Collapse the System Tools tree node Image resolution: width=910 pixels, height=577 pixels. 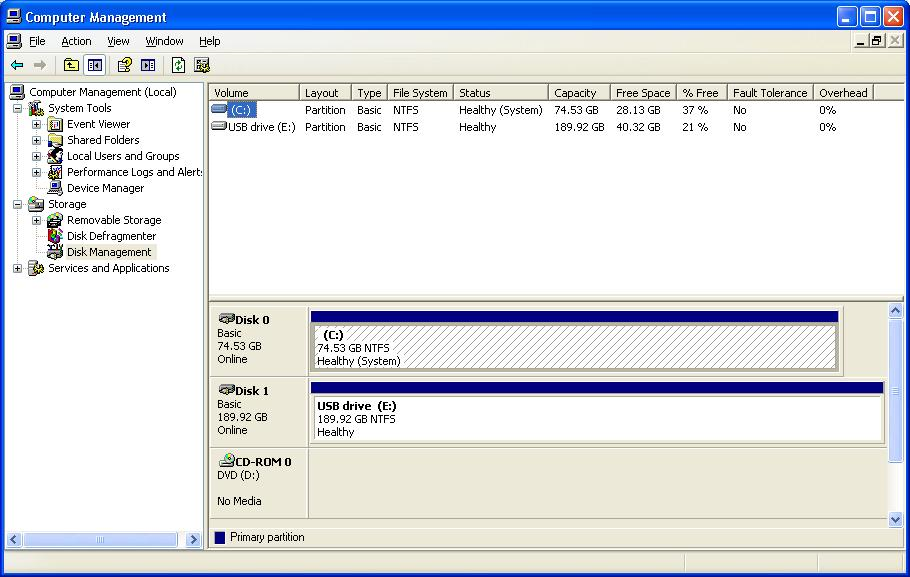(x=17, y=109)
